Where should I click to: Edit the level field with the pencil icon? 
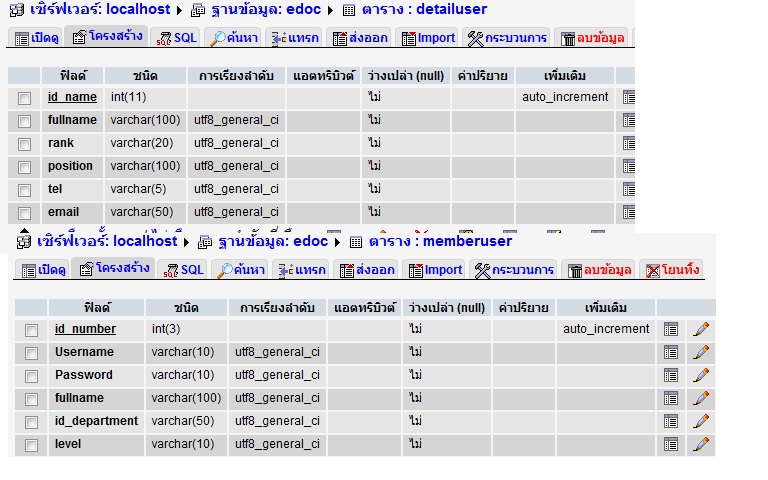[x=701, y=444]
